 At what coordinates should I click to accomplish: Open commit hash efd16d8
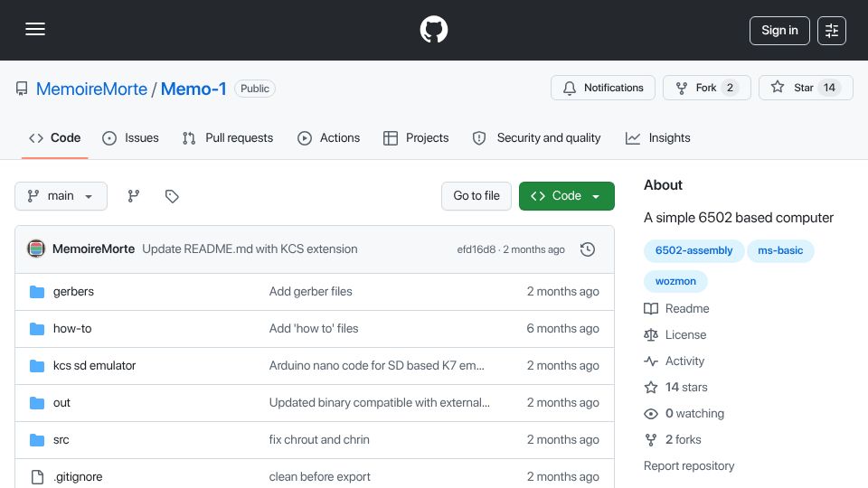tap(476, 249)
